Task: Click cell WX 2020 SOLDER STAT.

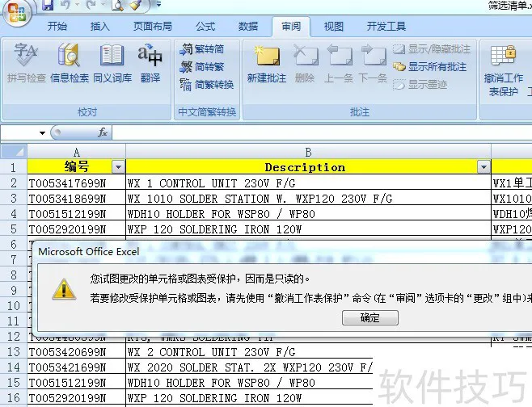Action: click(x=249, y=367)
